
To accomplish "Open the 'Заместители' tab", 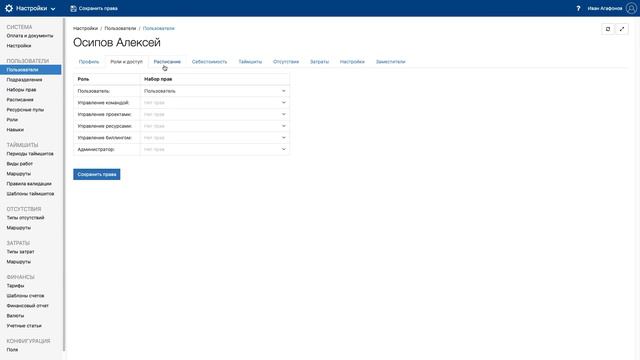I will (x=391, y=62).
